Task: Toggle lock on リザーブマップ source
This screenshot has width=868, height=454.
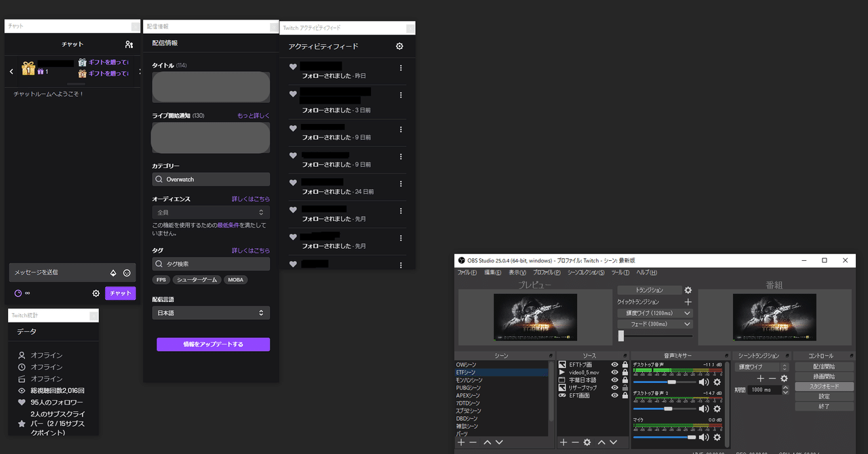Action: click(x=625, y=388)
